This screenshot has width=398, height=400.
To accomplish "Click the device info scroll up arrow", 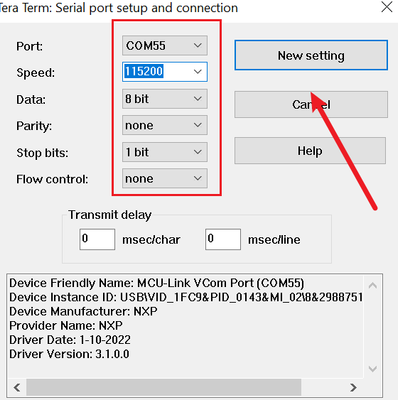I will point(373,286).
